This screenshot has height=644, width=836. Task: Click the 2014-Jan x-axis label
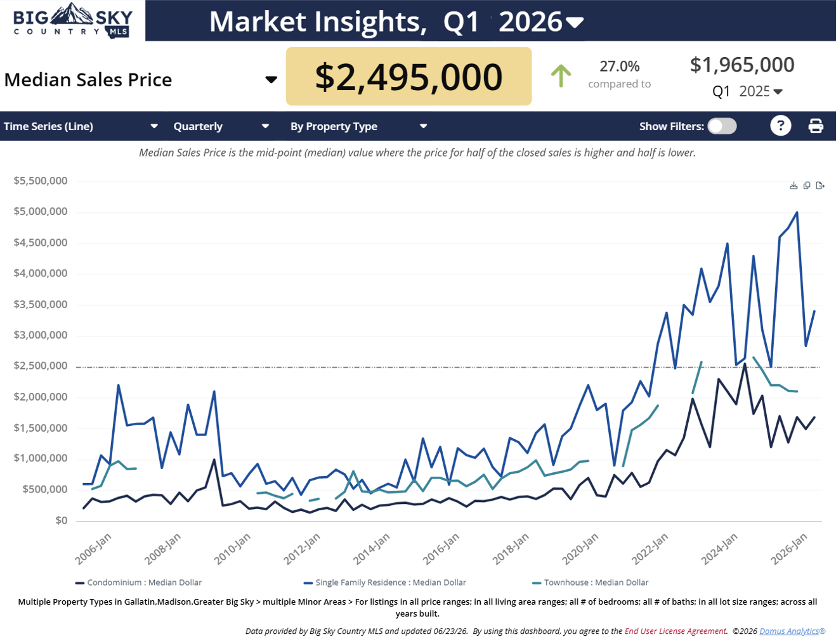coord(371,549)
